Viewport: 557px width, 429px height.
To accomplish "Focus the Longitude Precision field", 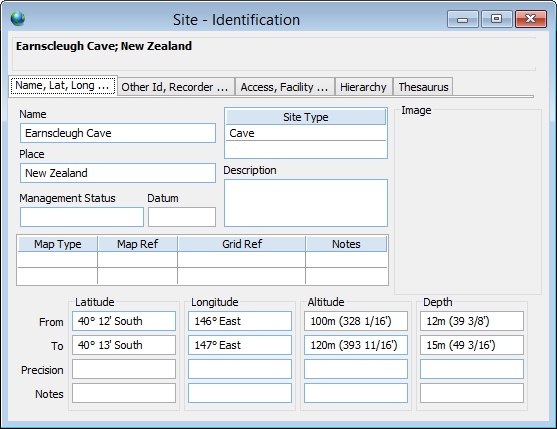I will coord(240,369).
